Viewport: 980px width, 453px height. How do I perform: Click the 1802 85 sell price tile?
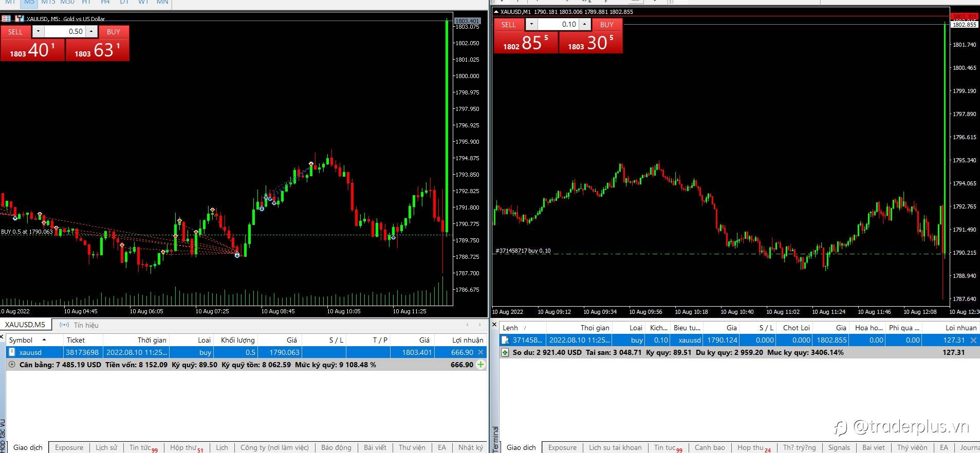[526, 43]
